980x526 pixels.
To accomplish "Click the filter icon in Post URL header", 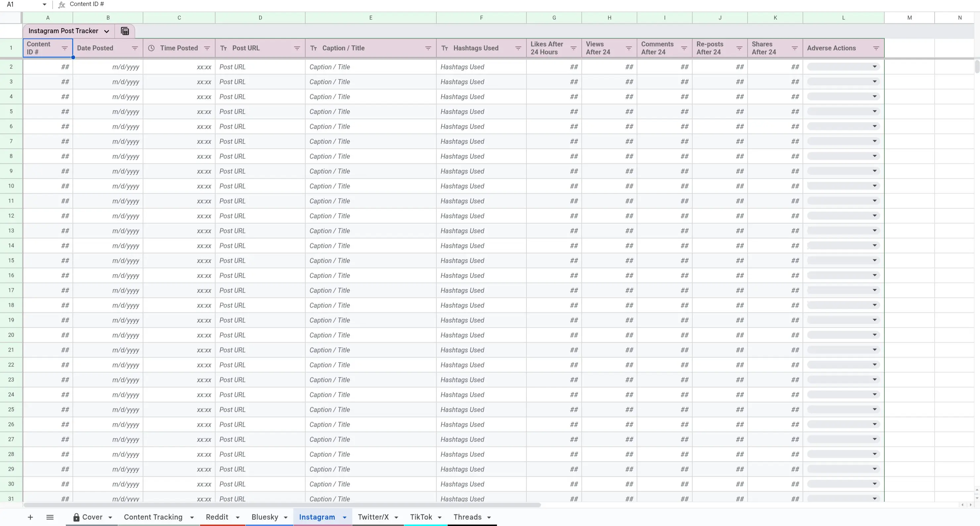I will pos(297,48).
